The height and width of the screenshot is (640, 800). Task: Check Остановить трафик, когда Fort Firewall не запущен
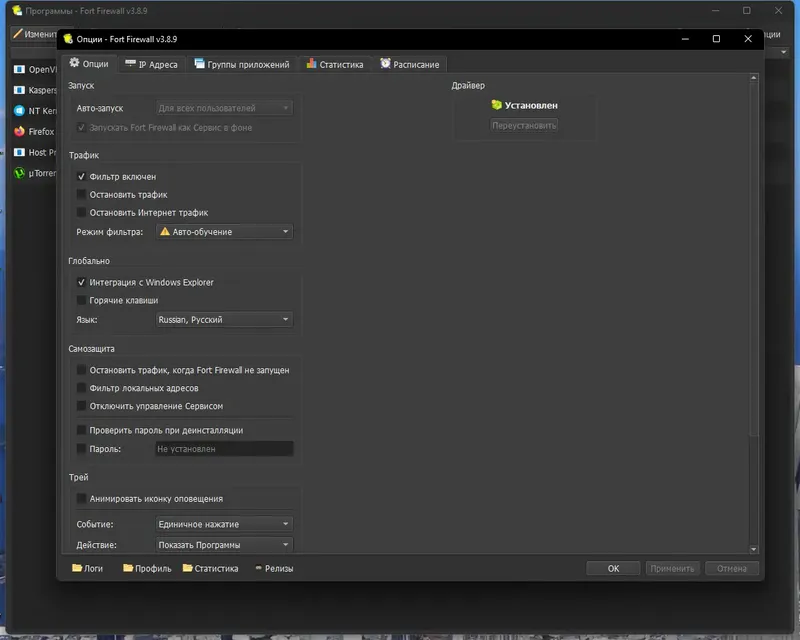[x=81, y=370]
